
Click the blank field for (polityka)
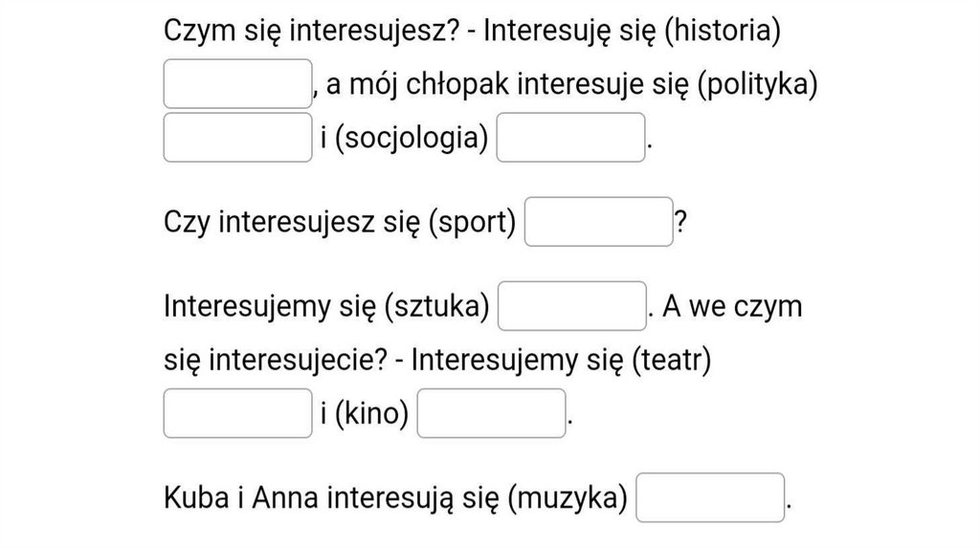click(x=238, y=138)
